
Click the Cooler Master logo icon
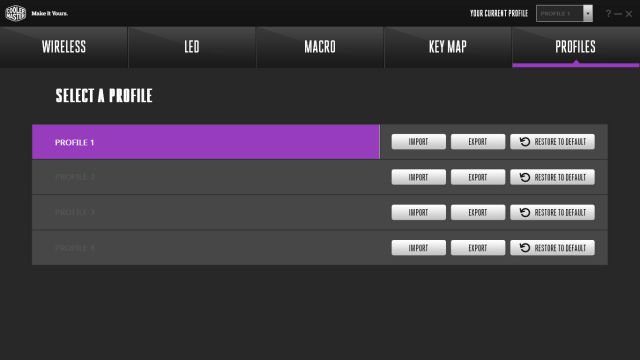(x=16, y=13)
